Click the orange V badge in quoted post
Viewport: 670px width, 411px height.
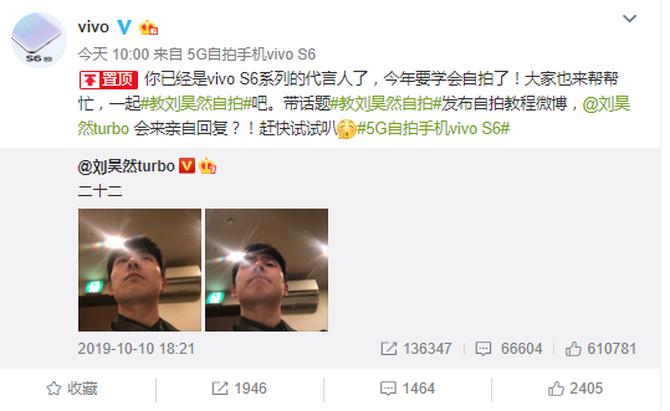(x=187, y=166)
